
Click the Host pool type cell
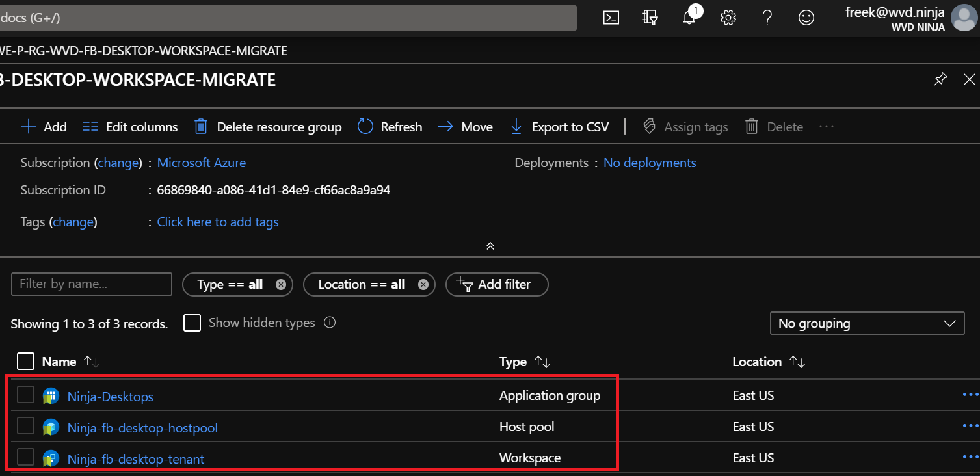pos(527,427)
